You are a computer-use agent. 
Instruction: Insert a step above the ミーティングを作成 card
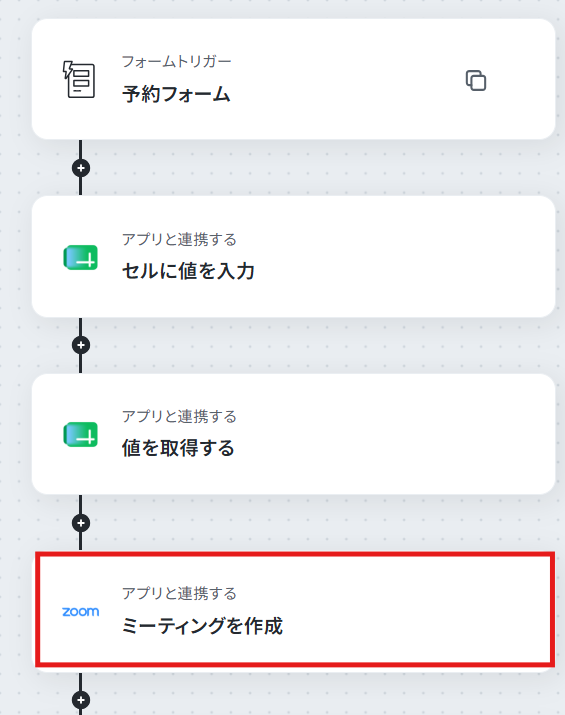coord(81,523)
